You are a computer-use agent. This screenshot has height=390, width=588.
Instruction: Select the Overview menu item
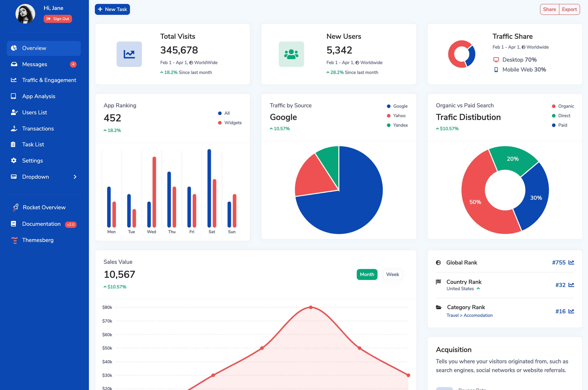click(x=34, y=48)
